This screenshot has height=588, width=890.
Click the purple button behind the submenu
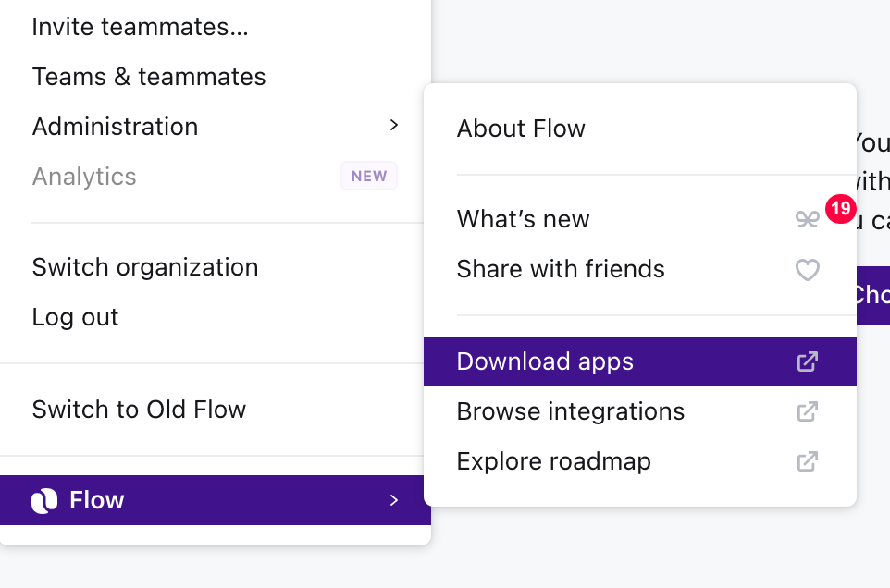click(x=873, y=296)
